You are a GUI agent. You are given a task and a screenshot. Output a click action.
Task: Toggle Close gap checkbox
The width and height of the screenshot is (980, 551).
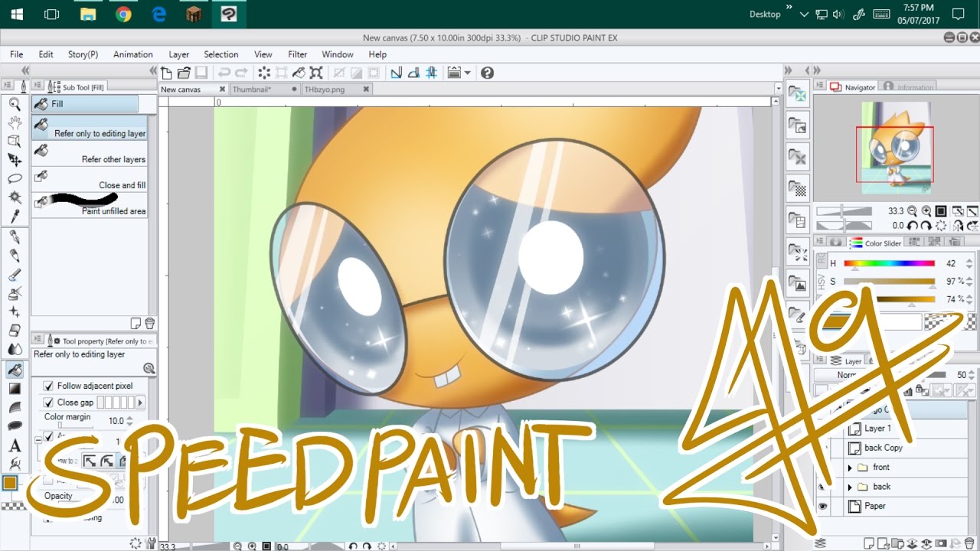click(x=49, y=403)
